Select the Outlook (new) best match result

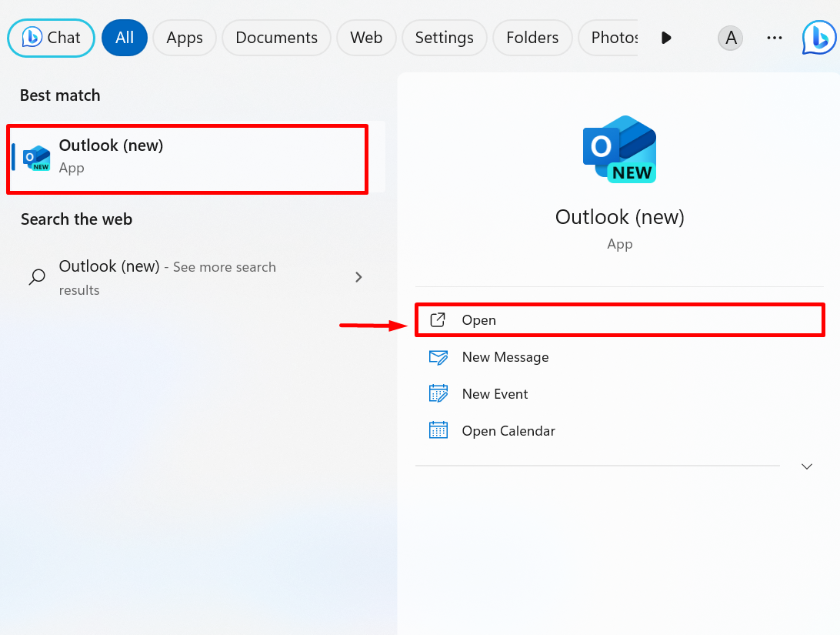188,157
